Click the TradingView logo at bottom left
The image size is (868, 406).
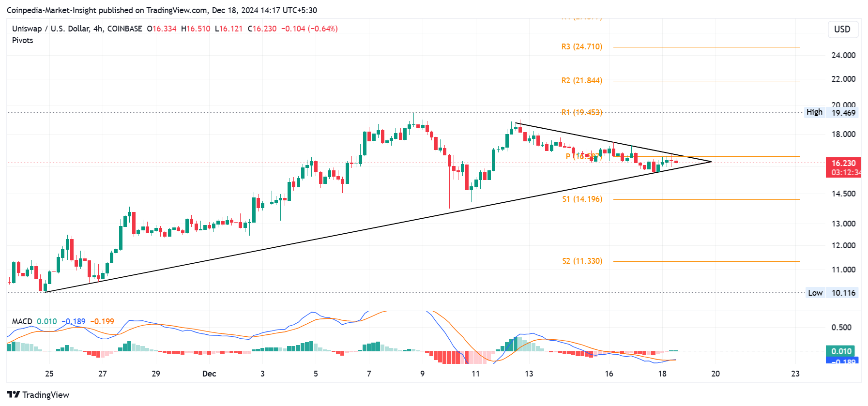[x=38, y=394]
